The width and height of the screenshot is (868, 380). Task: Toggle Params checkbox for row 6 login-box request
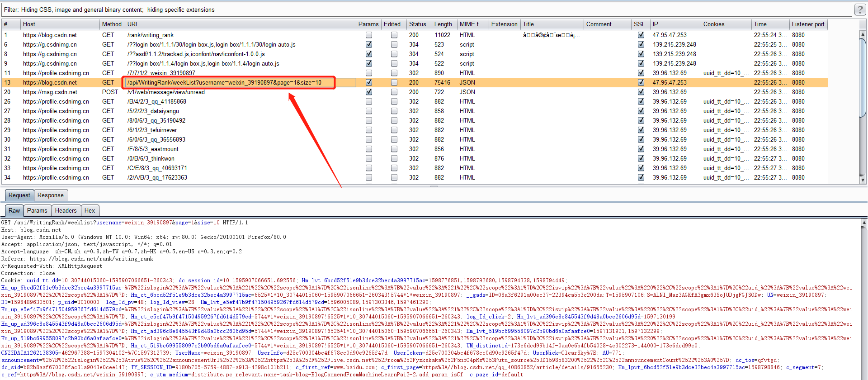(x=369, y=44)
